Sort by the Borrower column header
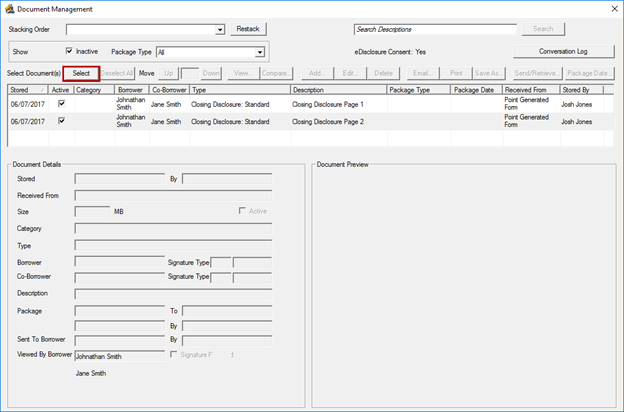The image size is (624, 412). 132,90
